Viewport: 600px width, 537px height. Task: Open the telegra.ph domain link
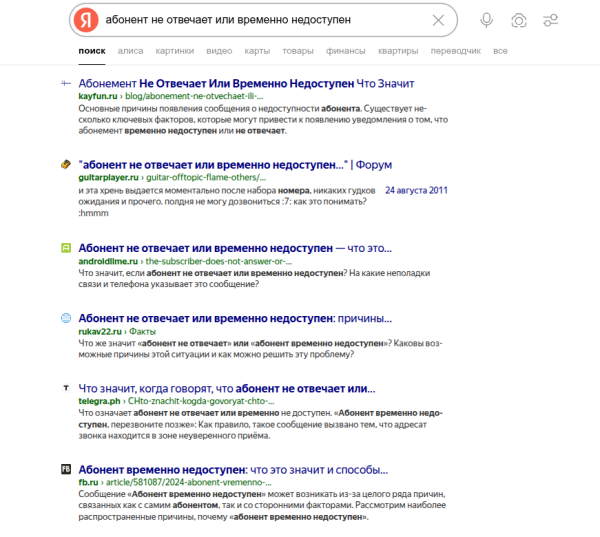(x=99, y=401)
